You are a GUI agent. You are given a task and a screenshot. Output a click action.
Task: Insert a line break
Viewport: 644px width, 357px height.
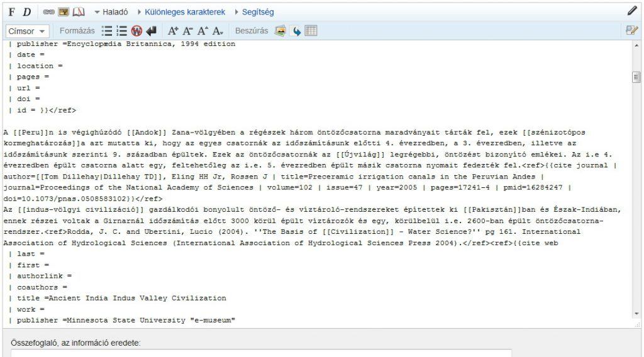(x=151, y=31)
